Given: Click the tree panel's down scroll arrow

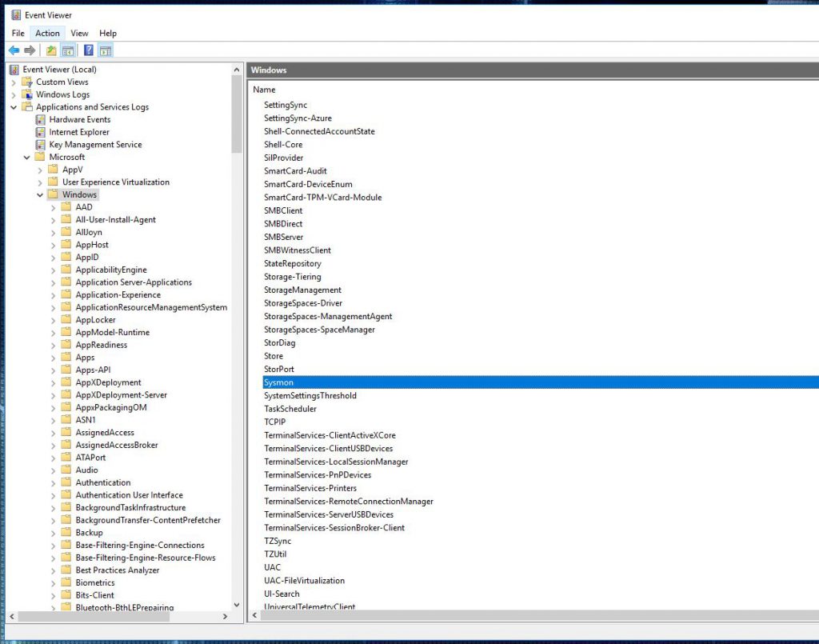Looking at the screenshot, I should point(237,606).
